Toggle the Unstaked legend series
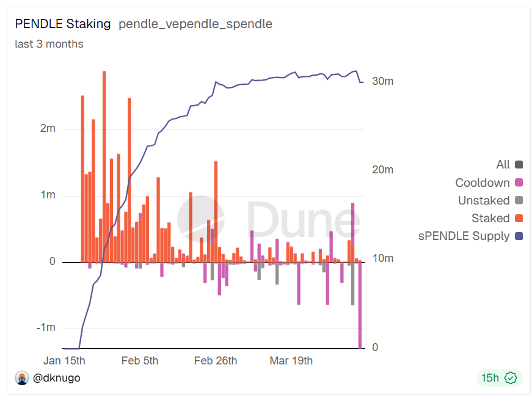Screen dimensions: 532x398 (483, 200)
